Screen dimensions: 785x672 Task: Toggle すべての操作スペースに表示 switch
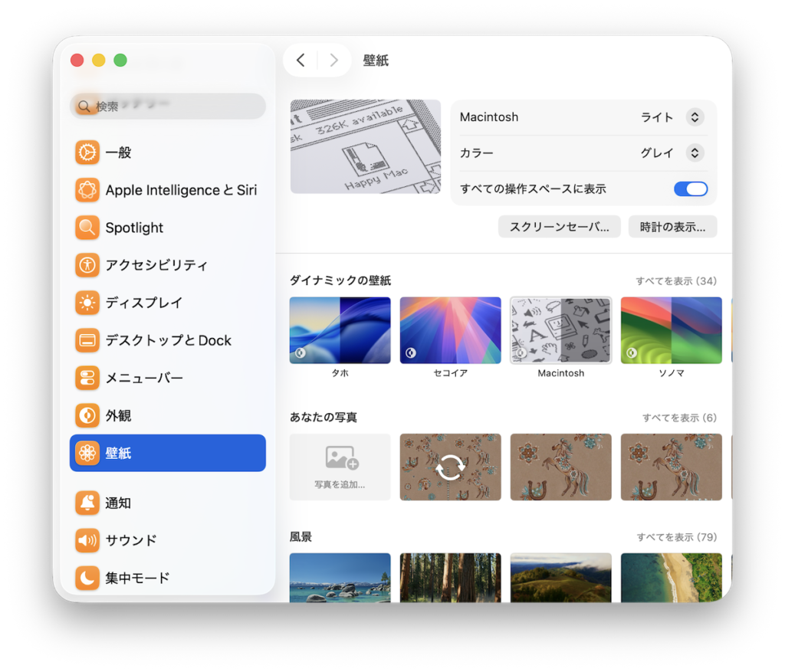[x=690, y=188]
